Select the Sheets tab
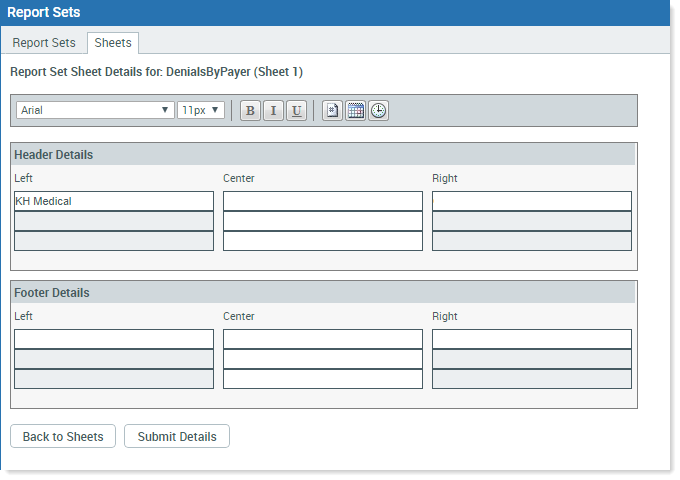Viewport: 680px width, 480px height. (113, 42)
